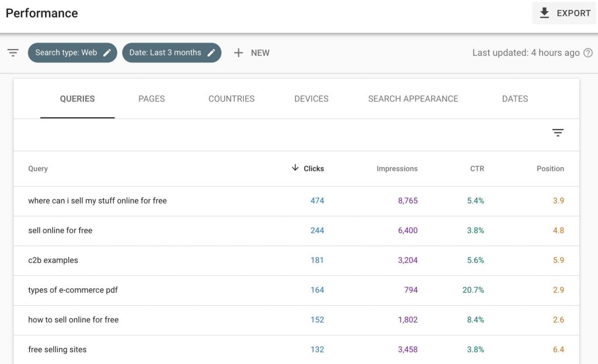Click the help icon near Last updated
Screen dimensions: 598x364
(x=588, y=52)
